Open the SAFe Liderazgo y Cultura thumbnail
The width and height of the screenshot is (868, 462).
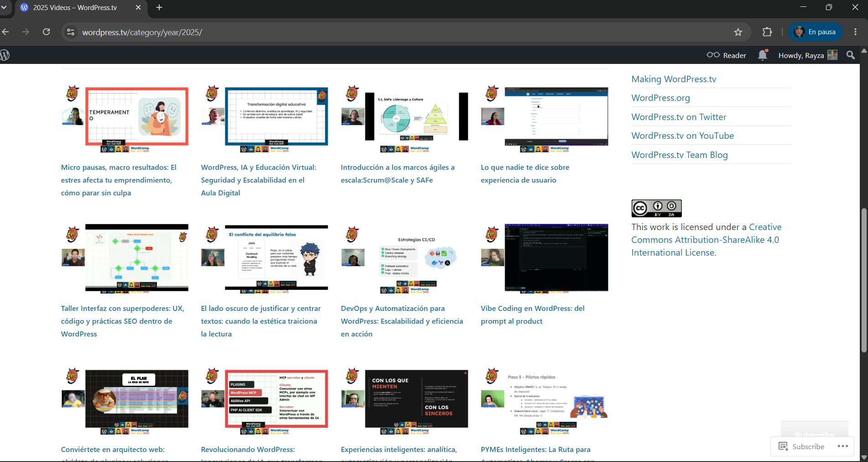[x=404, y=119]
